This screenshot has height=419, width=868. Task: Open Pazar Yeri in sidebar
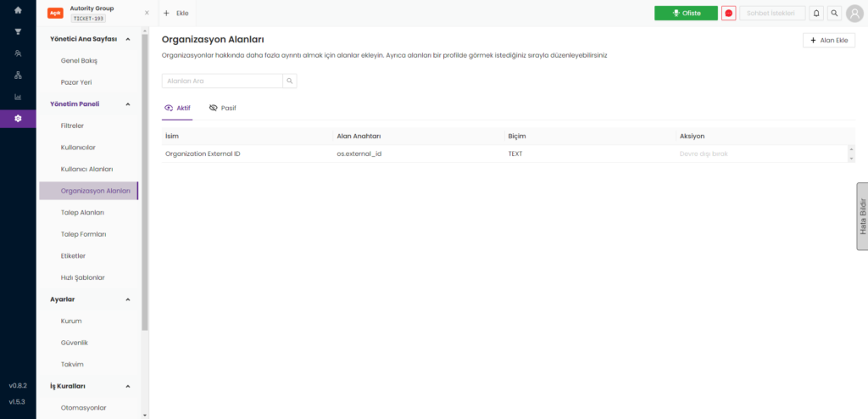click(75, 82)
